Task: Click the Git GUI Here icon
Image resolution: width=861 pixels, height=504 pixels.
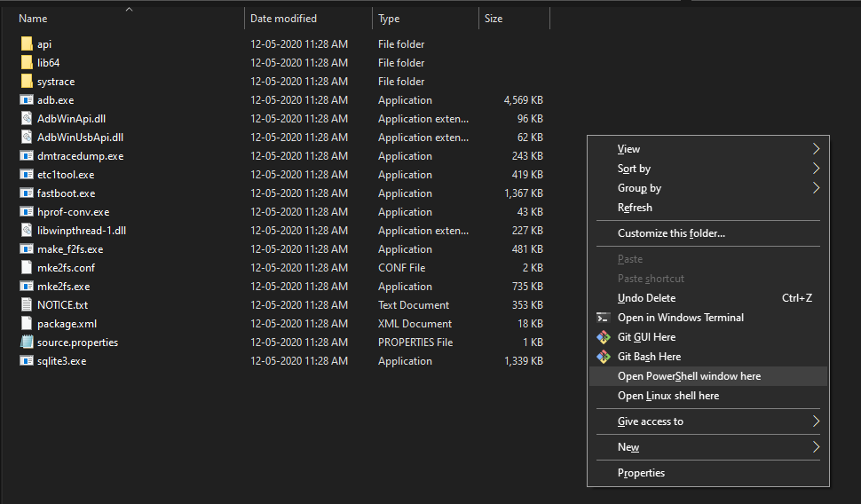Action: click(x=603, y=337)
